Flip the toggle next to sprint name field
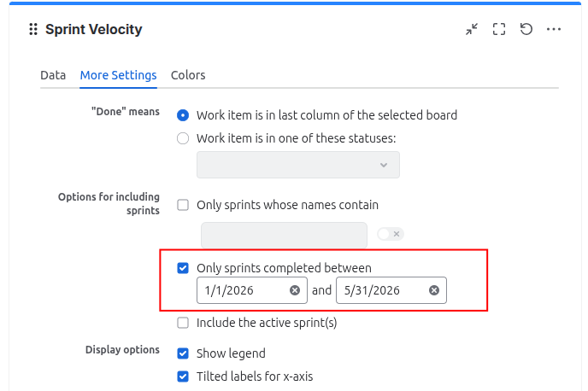Image resolution: width=588 pixels, height=391 pixels. click(391, 234)
